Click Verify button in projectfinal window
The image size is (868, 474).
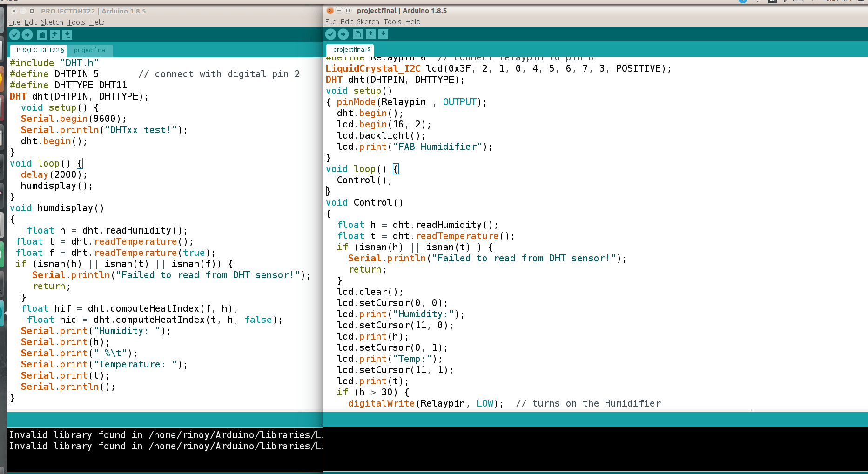(330, 34)
